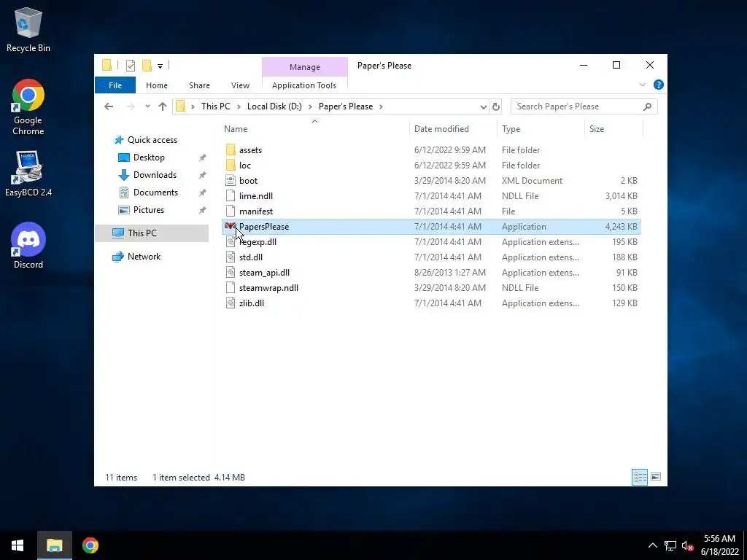
Task: Select the lime.ndll file icon
Action: click(x=231, y=195)
